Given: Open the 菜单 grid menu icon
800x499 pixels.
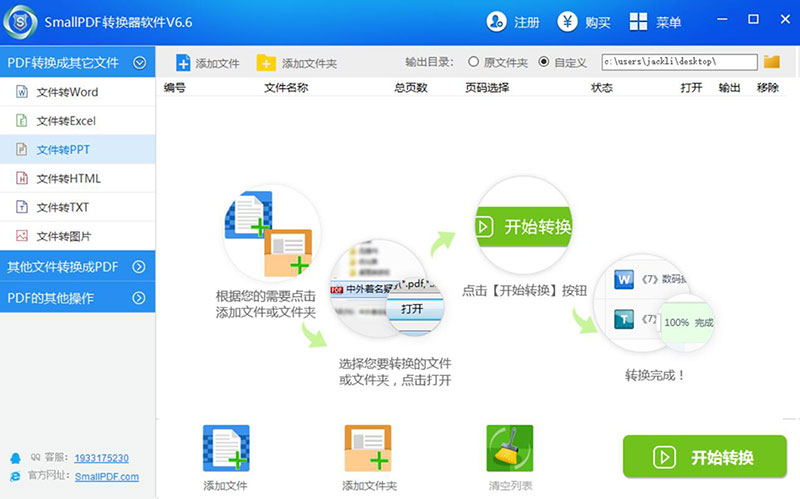Looking at the screenshot, I should (638, 22).
